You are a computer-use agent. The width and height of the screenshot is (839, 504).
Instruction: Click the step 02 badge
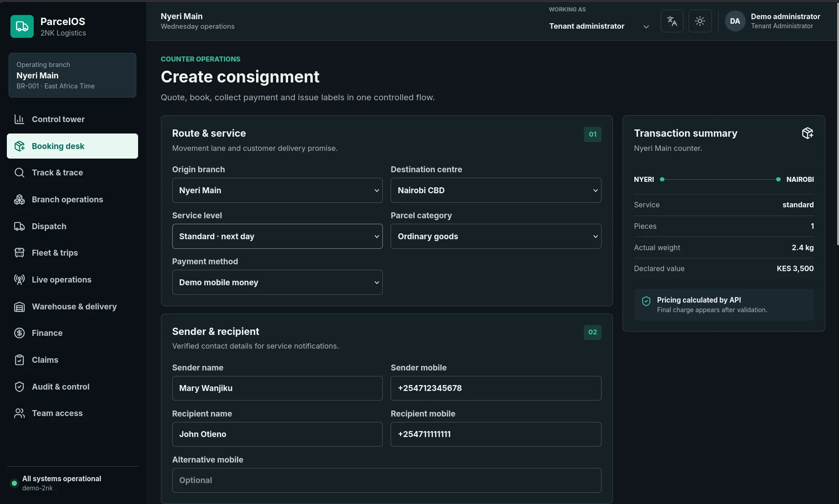point(592,332)
